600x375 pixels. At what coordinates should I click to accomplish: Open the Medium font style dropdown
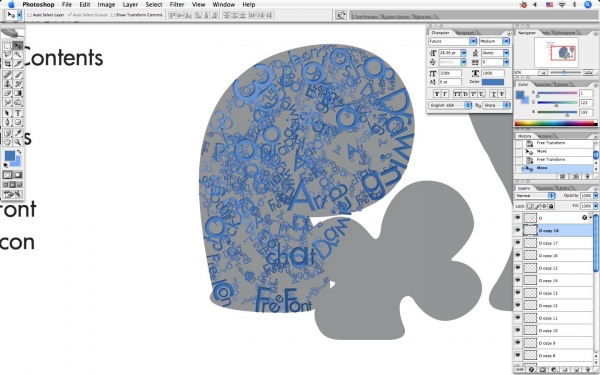point(506,41)
